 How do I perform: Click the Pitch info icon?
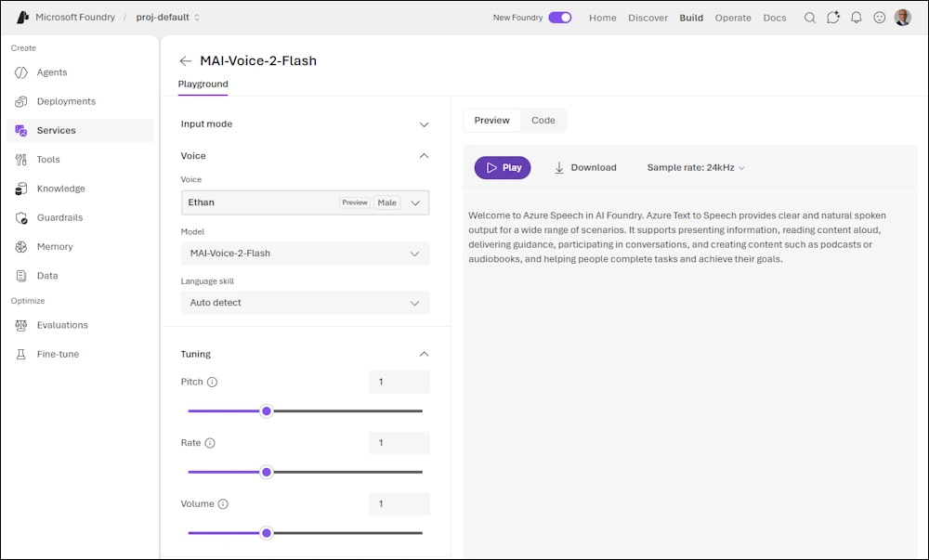coord(212,382)
